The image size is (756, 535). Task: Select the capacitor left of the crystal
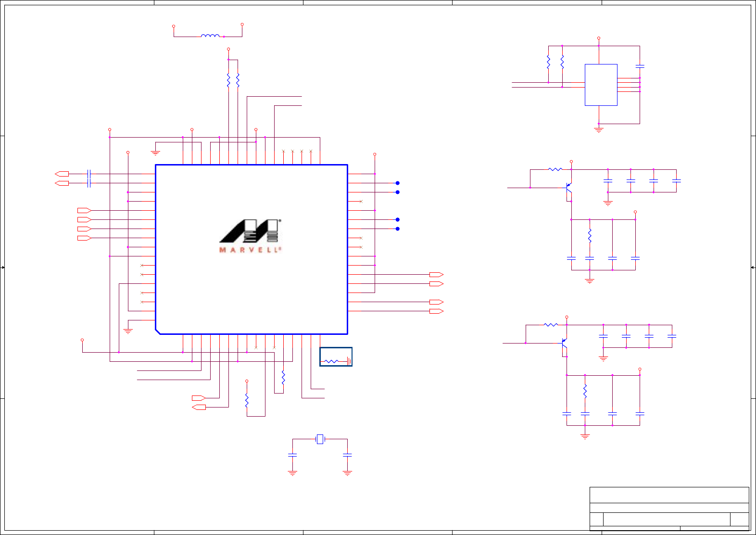(x=292, y=455)
